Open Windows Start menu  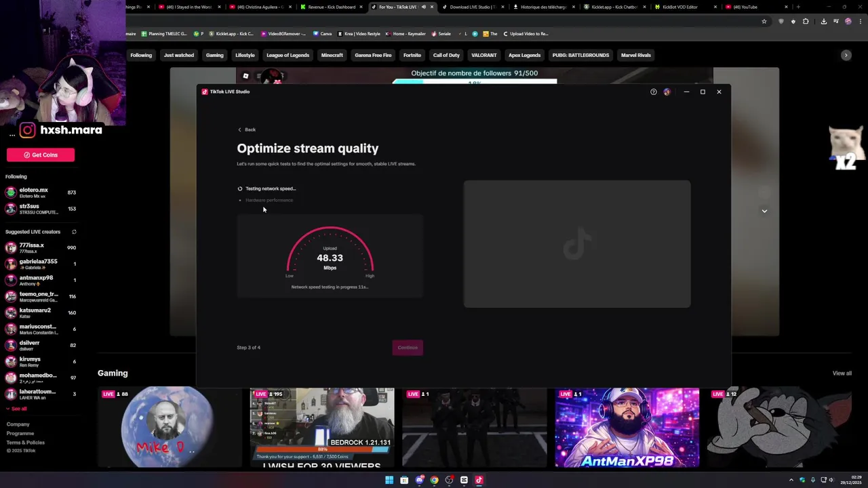click(389, 480)
